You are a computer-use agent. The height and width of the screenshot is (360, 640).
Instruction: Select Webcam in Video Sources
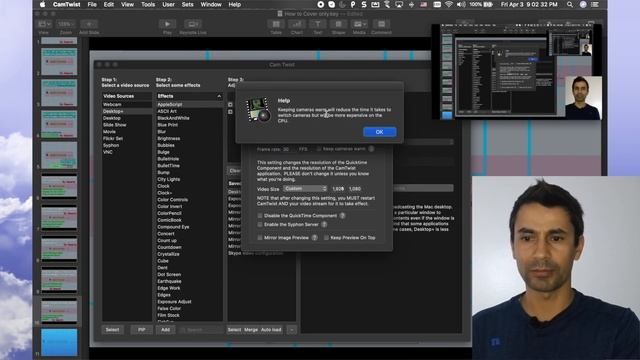pos(127,104)
